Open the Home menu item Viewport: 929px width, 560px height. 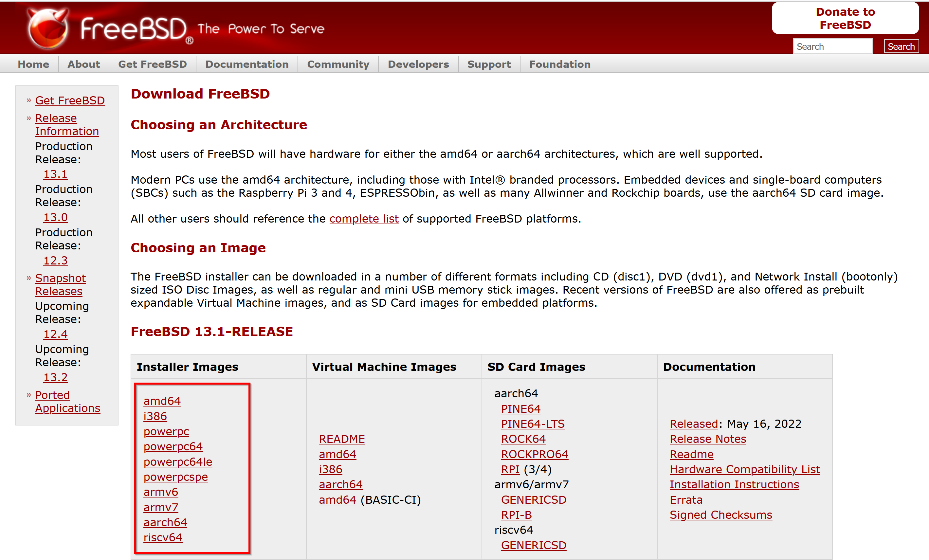click(x=34, y=64)
